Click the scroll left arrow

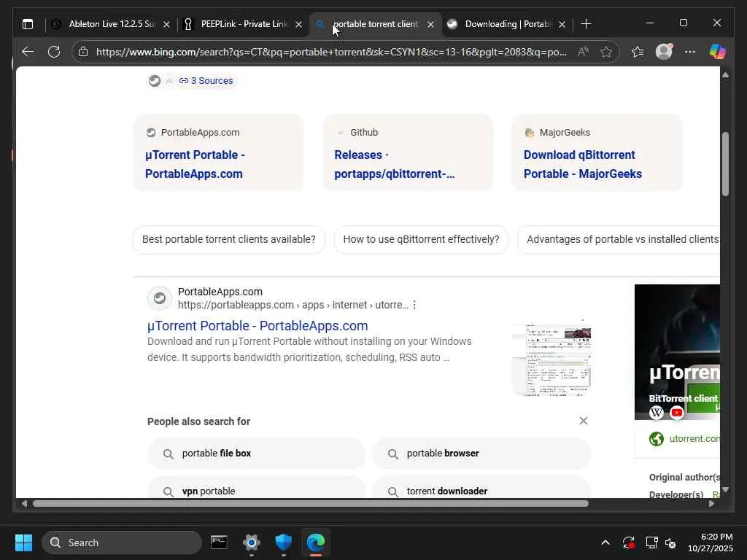point(24,504)
